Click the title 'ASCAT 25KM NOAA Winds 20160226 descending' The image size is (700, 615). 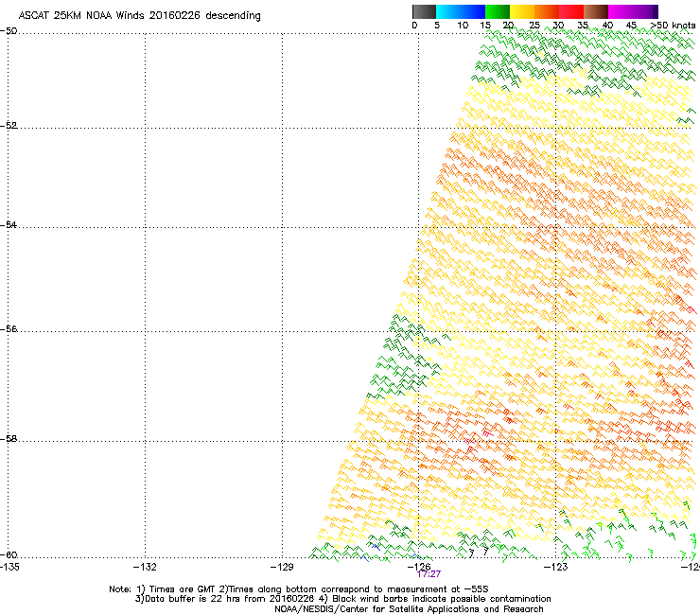(139, 15)
